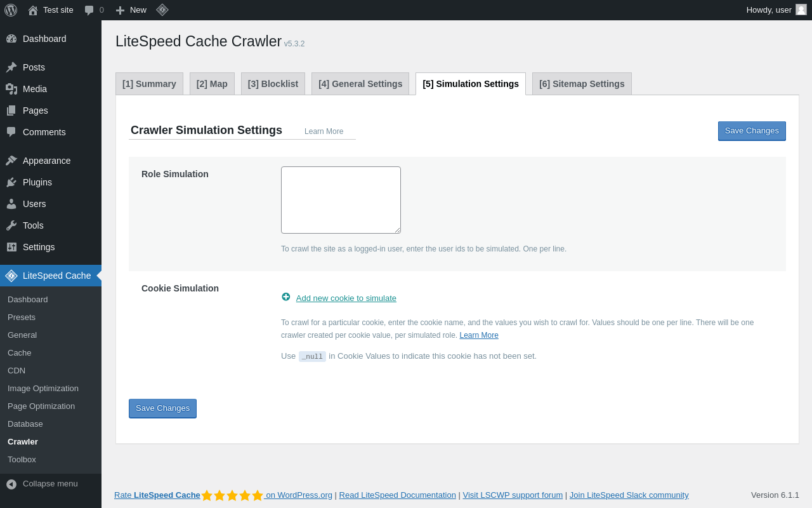
Task: Open the [4] General Settings tab
Action: 360,84
